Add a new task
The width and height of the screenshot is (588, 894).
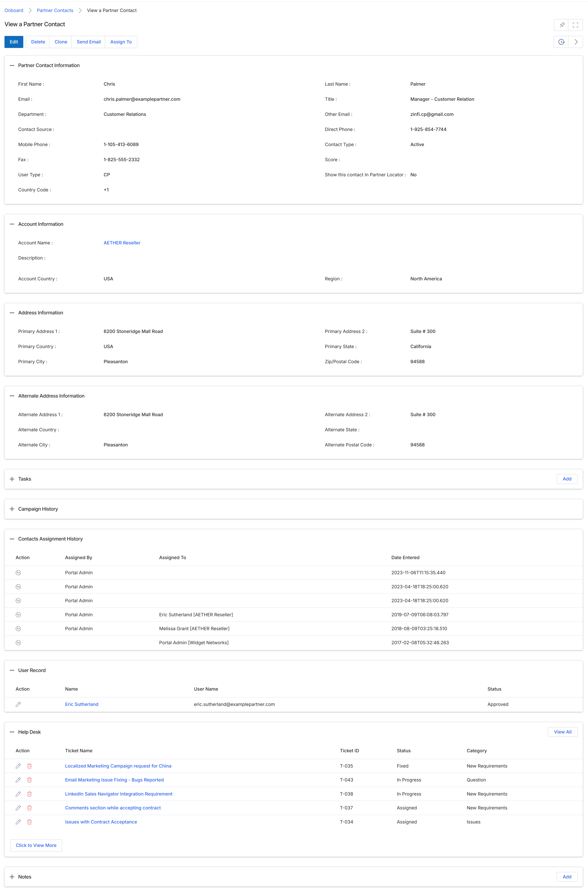tap(567, 479)
